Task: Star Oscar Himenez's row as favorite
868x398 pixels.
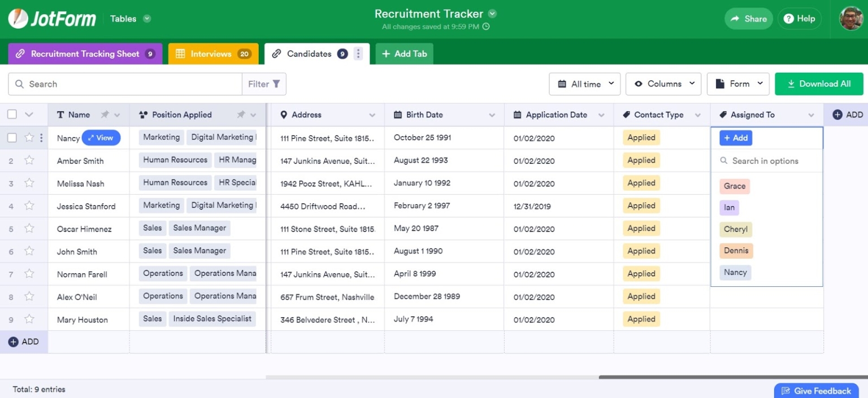Action: (29, 229)
